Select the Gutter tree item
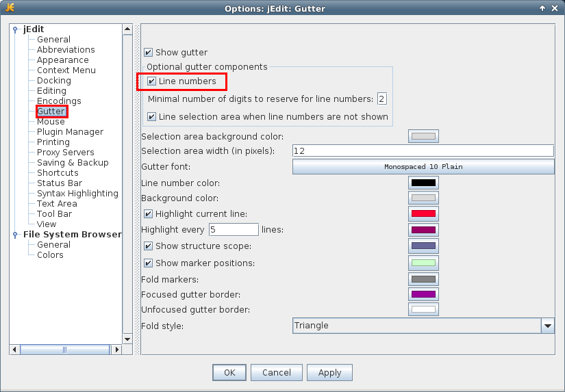 pyautogui.click(x=51, y=112)
